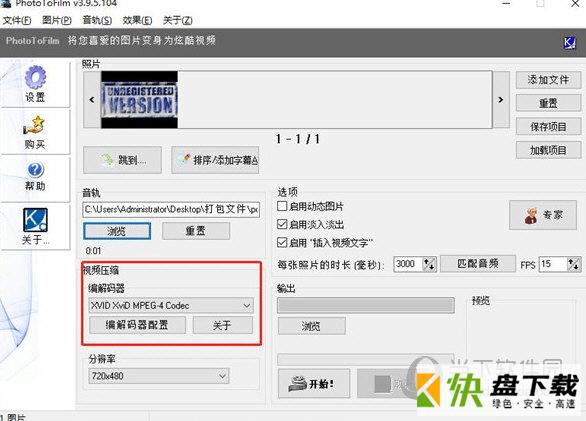Click the photo 重置 reset button at right

(x=548, y=103)
